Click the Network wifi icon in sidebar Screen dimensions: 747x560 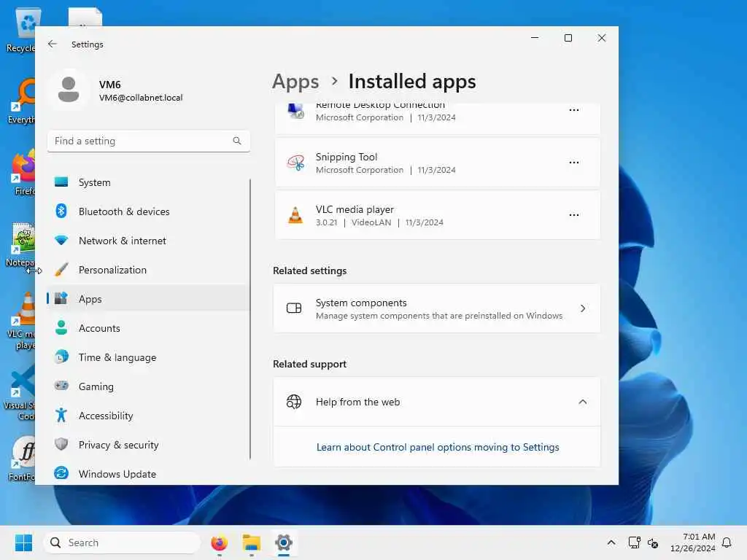pos(61,240)
